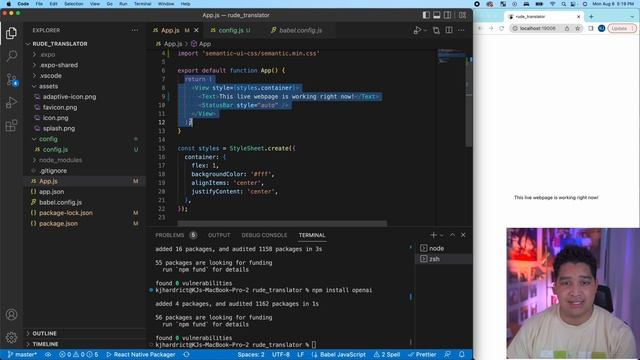Screen dimensions: 640x360
Task: Switch to the PROBLEMS panel tab
Action: (x=169, y=235)
